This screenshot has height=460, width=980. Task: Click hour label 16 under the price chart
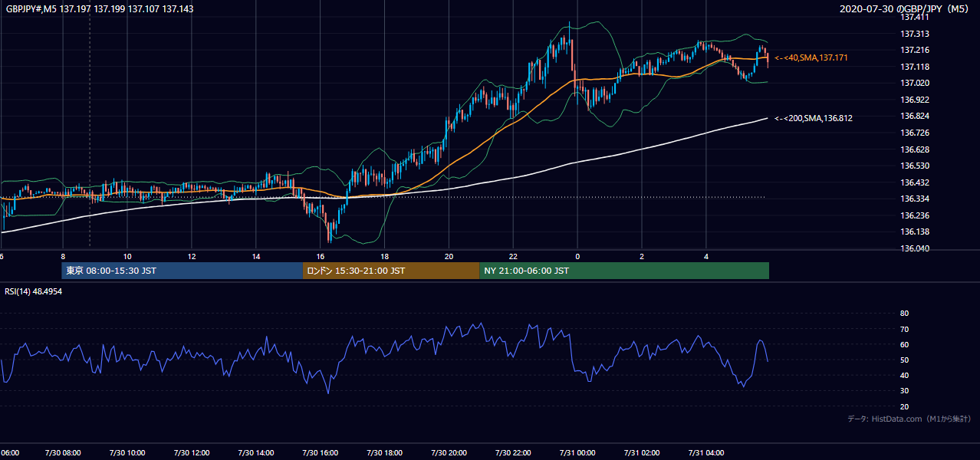(x=321, y=257)
